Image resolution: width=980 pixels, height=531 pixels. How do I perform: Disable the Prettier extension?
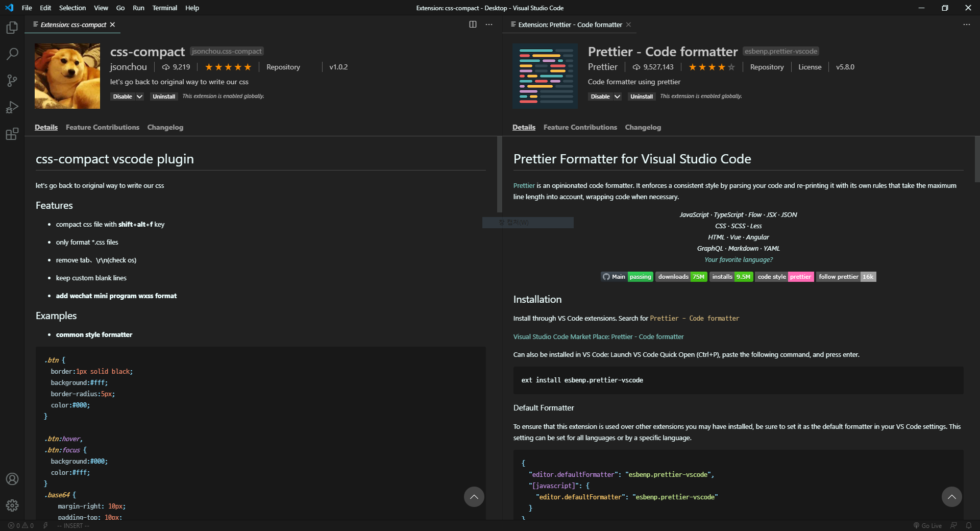click(x=600, y=96)
